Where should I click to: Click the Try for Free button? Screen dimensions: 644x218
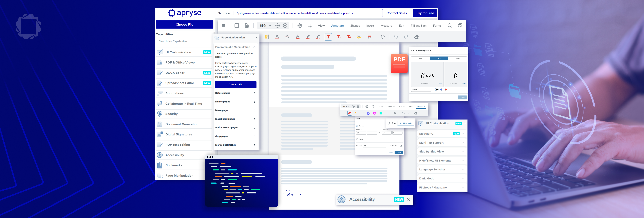click(x=425, y=13)
